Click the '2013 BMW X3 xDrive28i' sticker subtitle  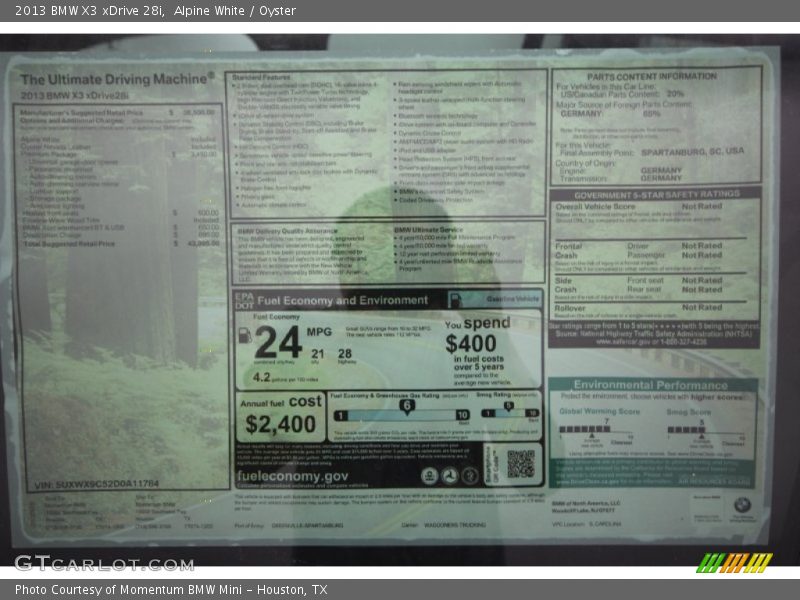click(x=74, y=95)
